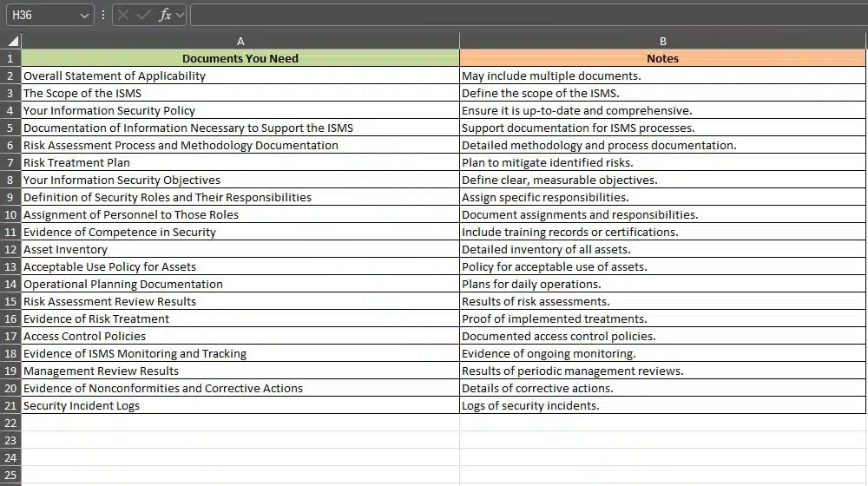
Task: Click cell The Scope of the ISMS
Action: (x=240, y=93)
